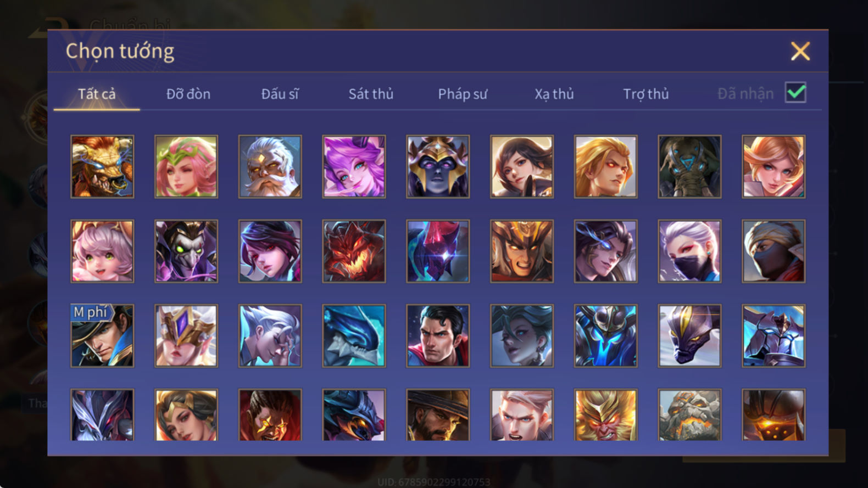Screen dimensions: 868x488
Task: Choose the golden Monkey King hero portrait
Action: click(605, 415)
